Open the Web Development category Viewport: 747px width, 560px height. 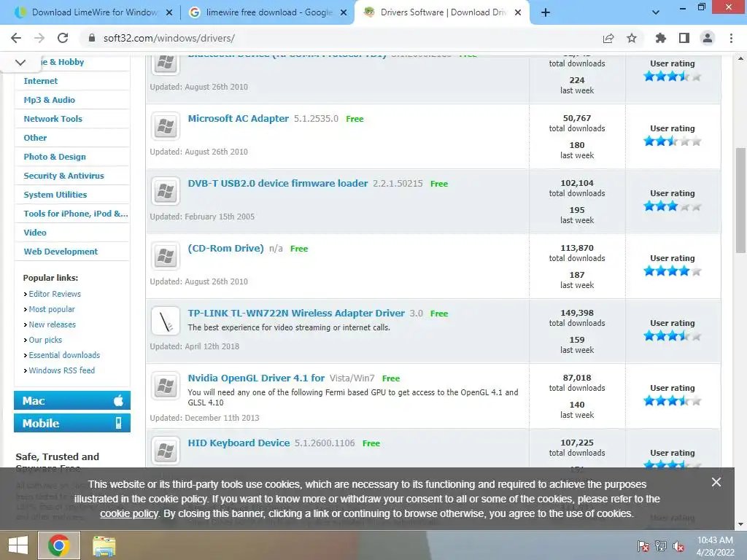click(61, 252)
